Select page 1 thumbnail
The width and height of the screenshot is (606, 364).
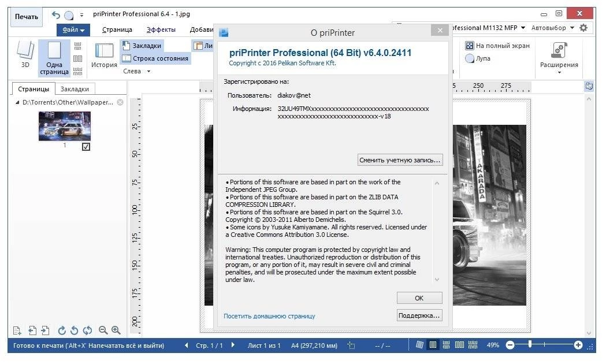coord(65,126)
